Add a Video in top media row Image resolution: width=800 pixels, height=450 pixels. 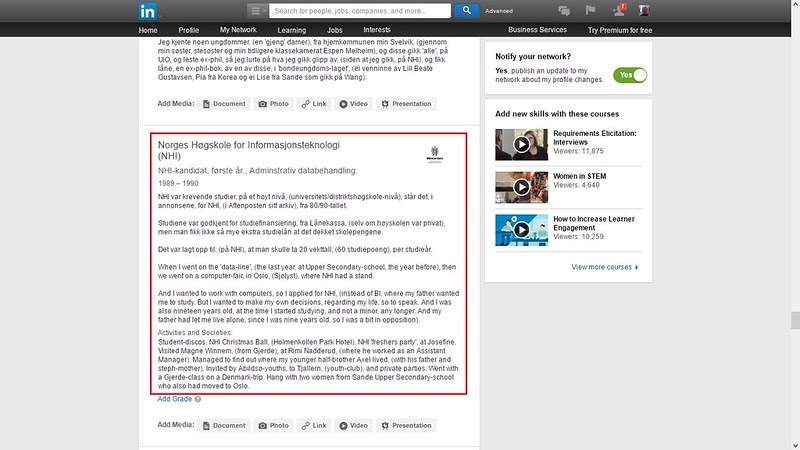[354, 104]
